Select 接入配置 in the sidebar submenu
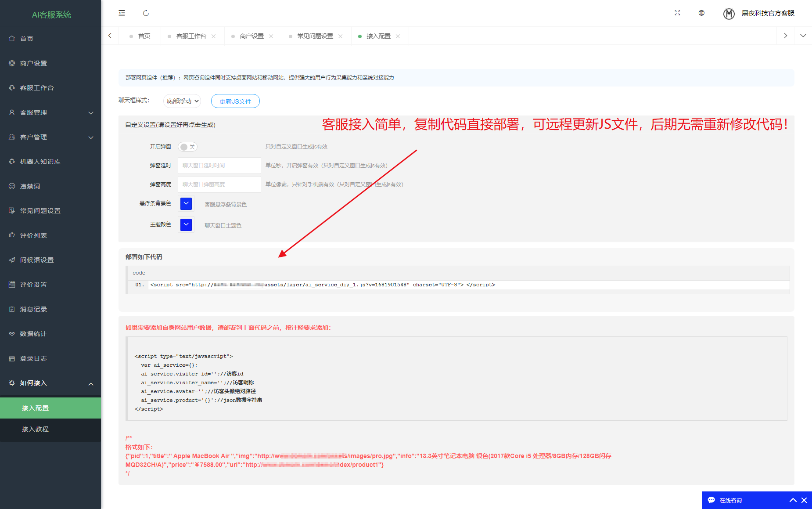812x509 pixels. (x=50, y=408)
